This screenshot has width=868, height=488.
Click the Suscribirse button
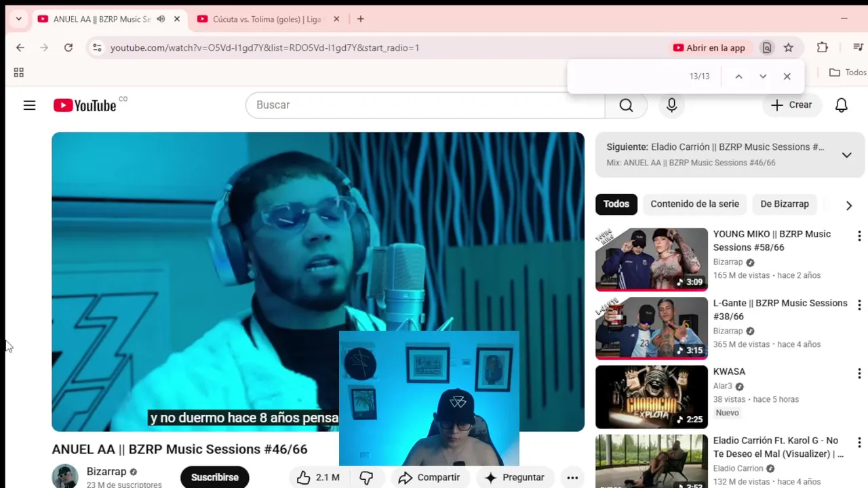tap(214, 477)
